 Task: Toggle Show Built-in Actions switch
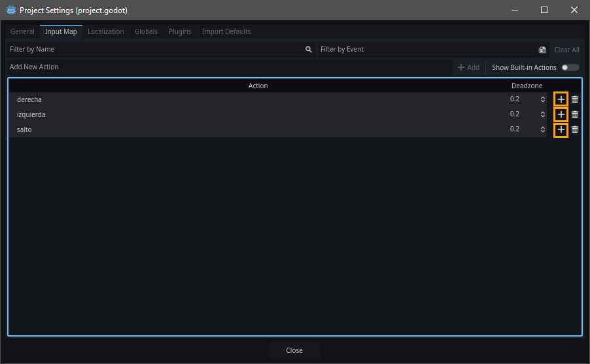(570, 67)
